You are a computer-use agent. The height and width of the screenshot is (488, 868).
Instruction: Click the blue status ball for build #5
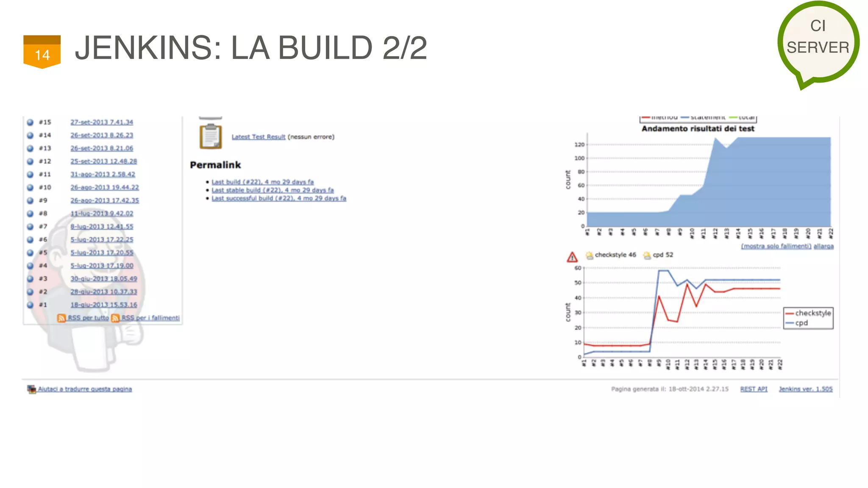(x=30, y=253)
